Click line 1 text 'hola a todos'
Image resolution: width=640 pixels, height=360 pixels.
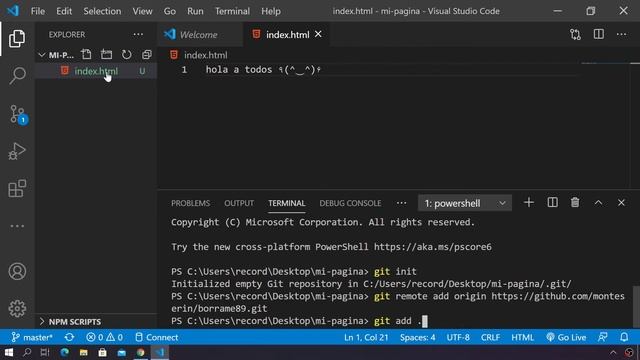click(x=239, y=70)
